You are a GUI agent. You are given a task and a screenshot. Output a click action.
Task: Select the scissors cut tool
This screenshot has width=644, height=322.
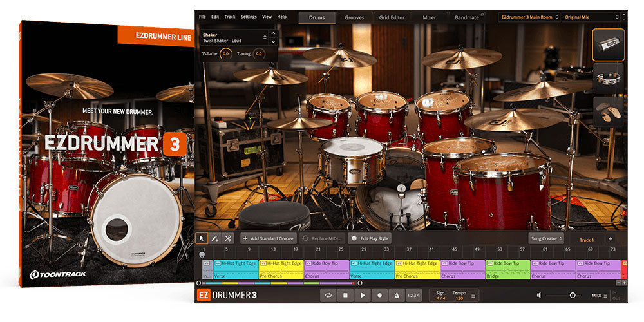point(227,238)
